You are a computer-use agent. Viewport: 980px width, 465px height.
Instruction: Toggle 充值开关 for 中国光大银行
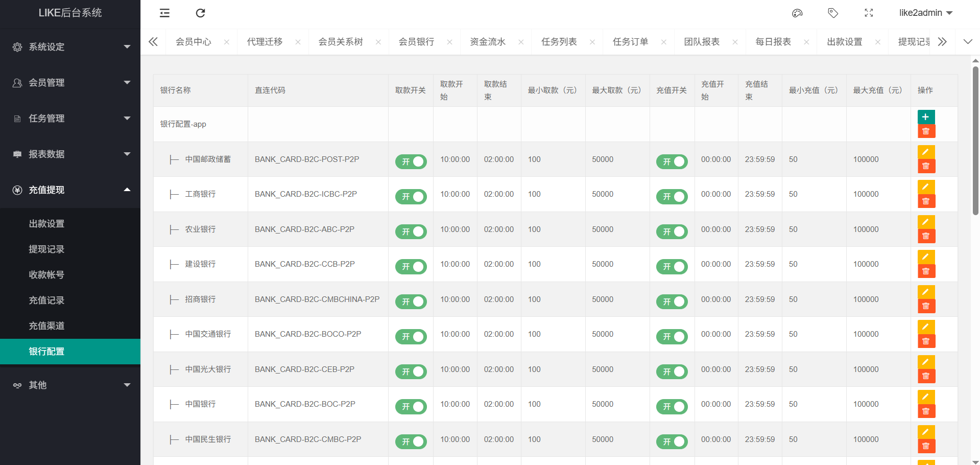(672, 372)
